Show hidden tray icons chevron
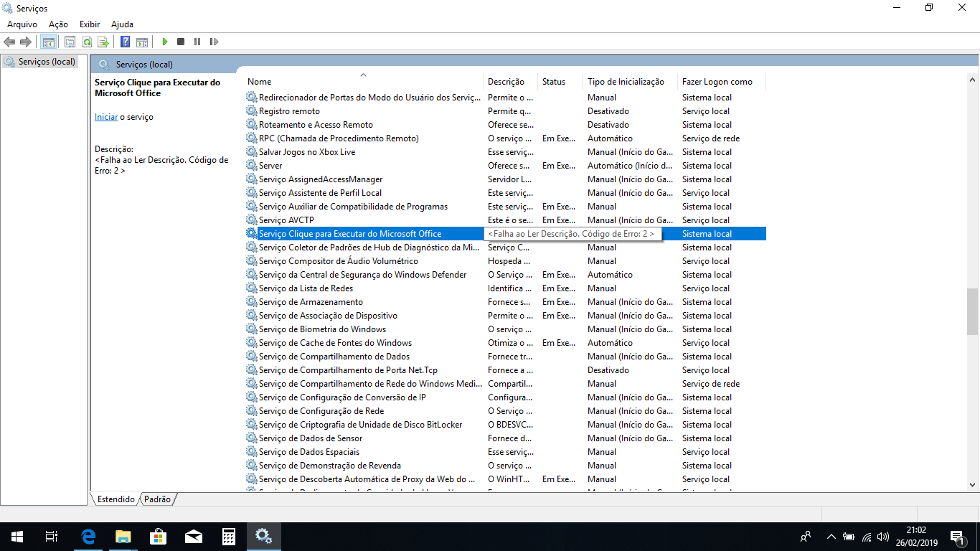 (831, 536)
